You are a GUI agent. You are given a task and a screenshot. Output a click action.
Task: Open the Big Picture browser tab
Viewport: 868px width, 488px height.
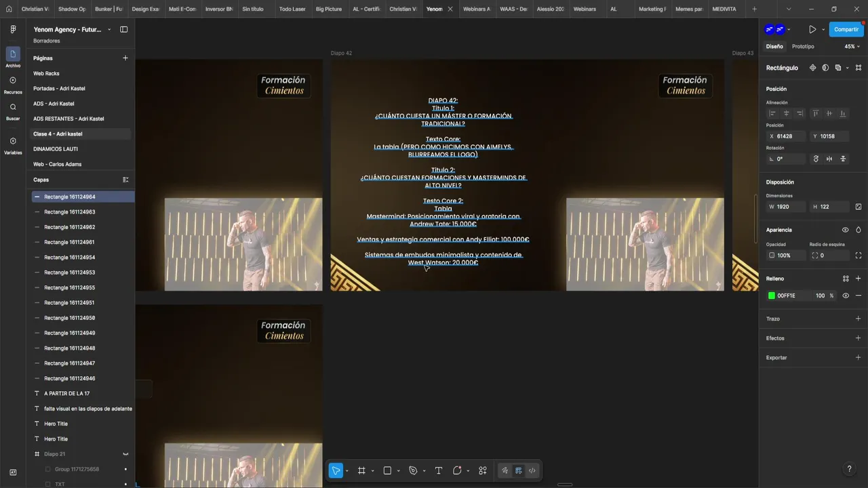point(328,9)
